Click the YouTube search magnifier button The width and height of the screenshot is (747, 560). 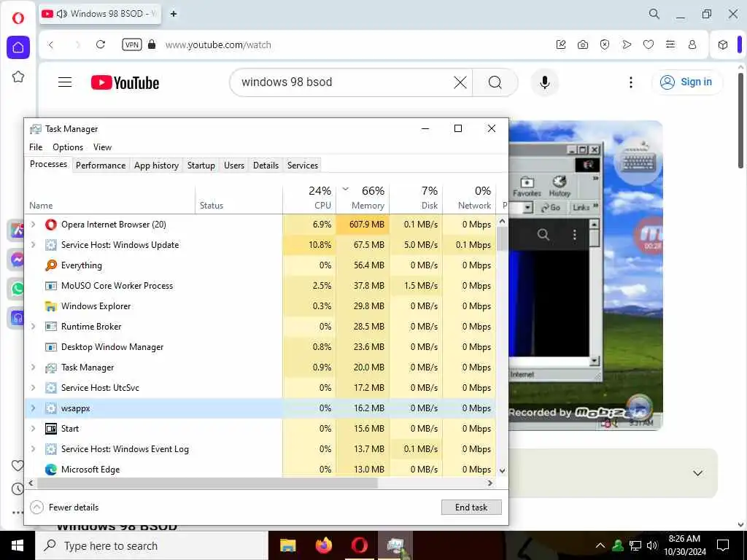(495, 82)
